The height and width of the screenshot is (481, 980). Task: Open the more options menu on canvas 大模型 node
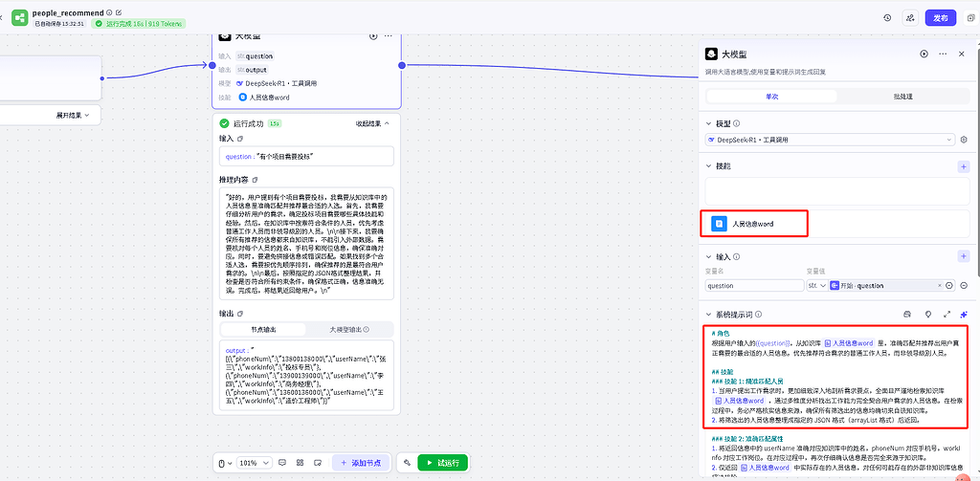pyautogui.click(x=389, y=36)
